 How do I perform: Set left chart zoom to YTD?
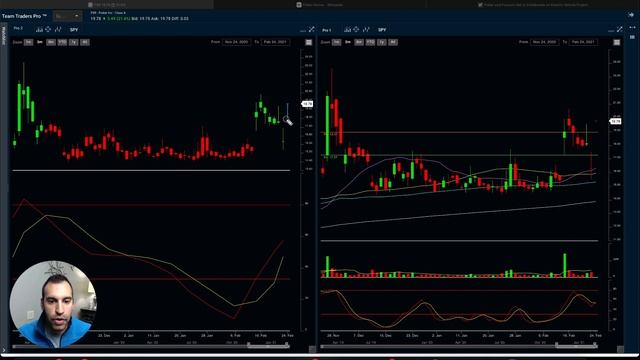(62, 42)
